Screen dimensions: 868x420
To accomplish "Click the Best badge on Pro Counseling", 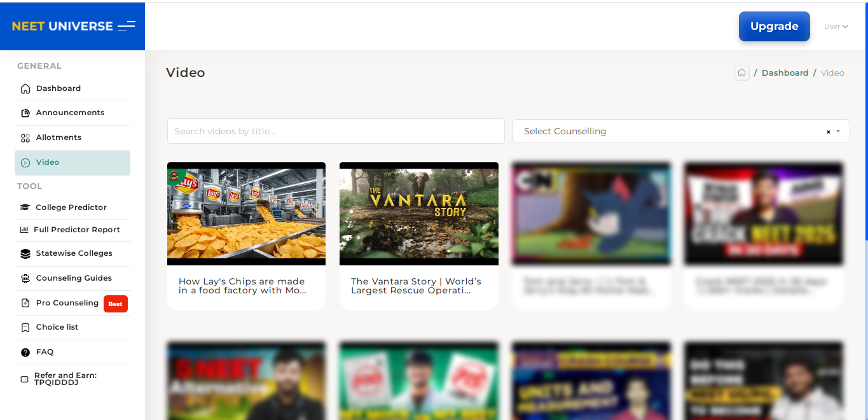I will [x=115, y=304].
